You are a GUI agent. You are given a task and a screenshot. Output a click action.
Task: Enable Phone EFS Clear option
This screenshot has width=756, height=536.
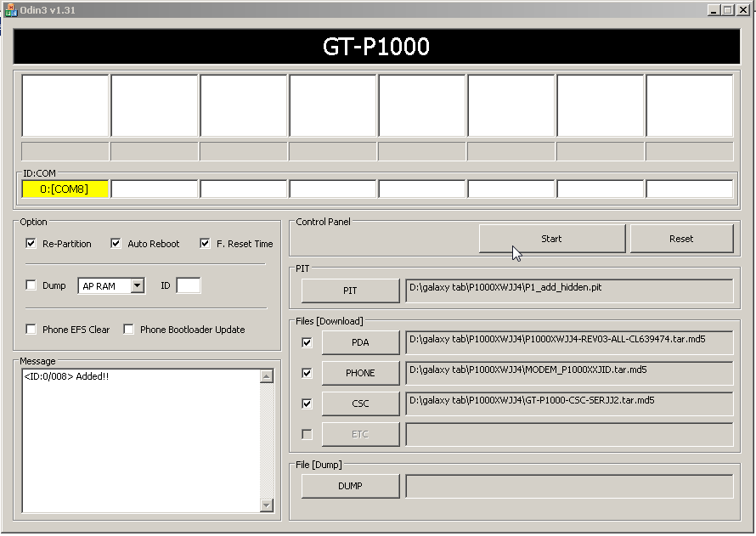31,330
